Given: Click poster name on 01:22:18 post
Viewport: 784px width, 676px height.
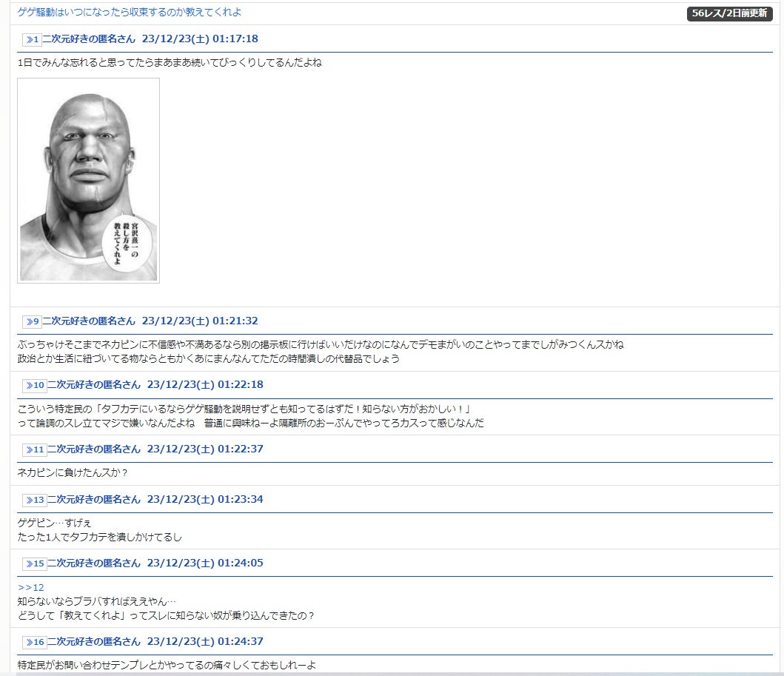Looking at the screenshot, I should 94,385.
